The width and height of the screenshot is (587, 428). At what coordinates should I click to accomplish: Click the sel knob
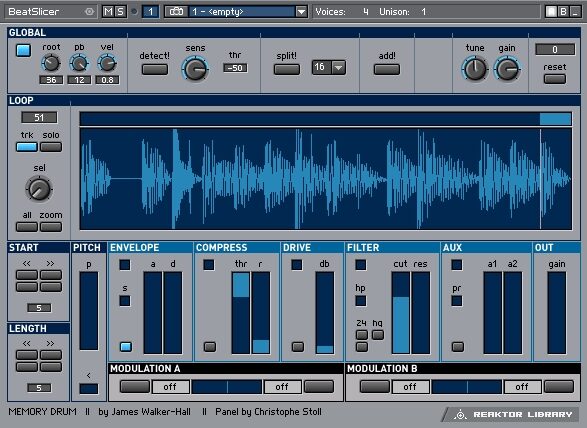[x=39, y=189]
